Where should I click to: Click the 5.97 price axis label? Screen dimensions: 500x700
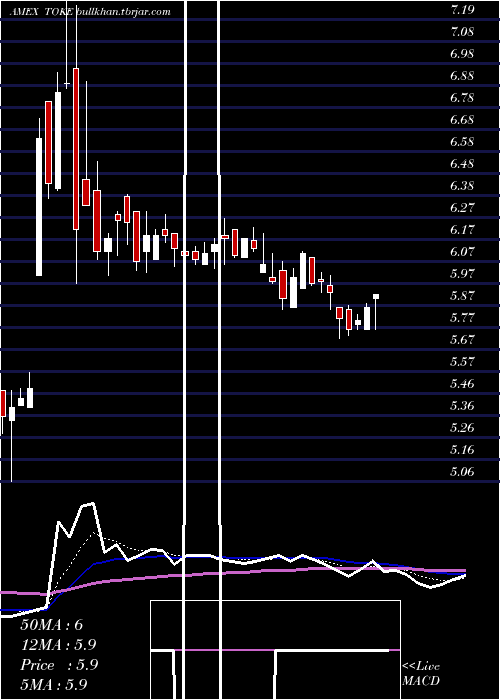[462, 274]
